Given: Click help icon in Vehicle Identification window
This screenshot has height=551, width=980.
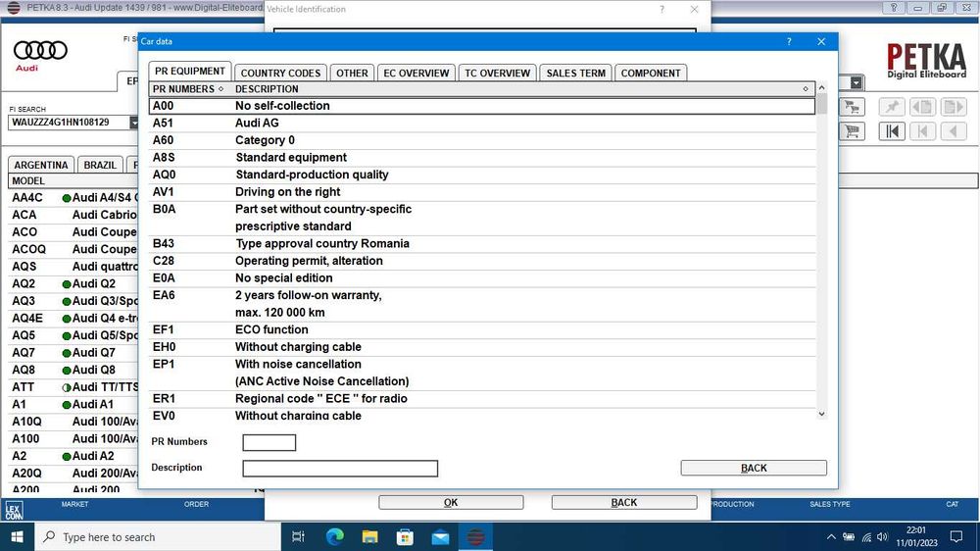Looking at the screenshot, I should click(661, 10).
